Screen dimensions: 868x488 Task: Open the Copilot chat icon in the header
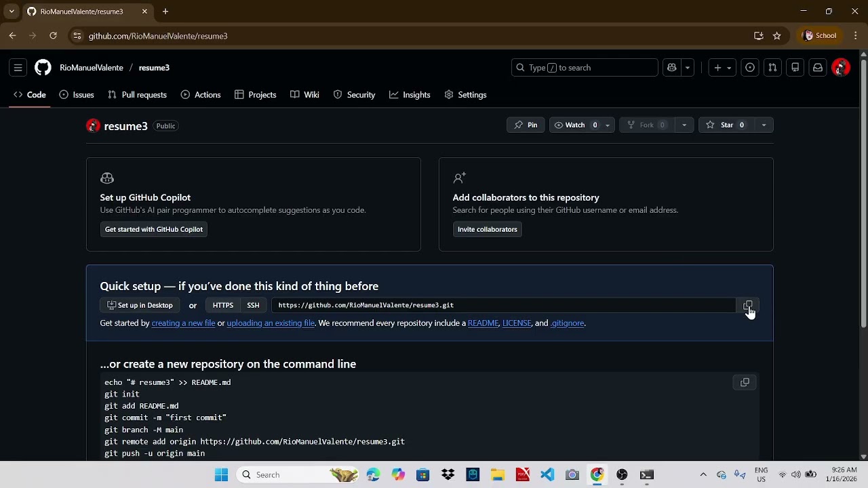(x=672, y=68)
